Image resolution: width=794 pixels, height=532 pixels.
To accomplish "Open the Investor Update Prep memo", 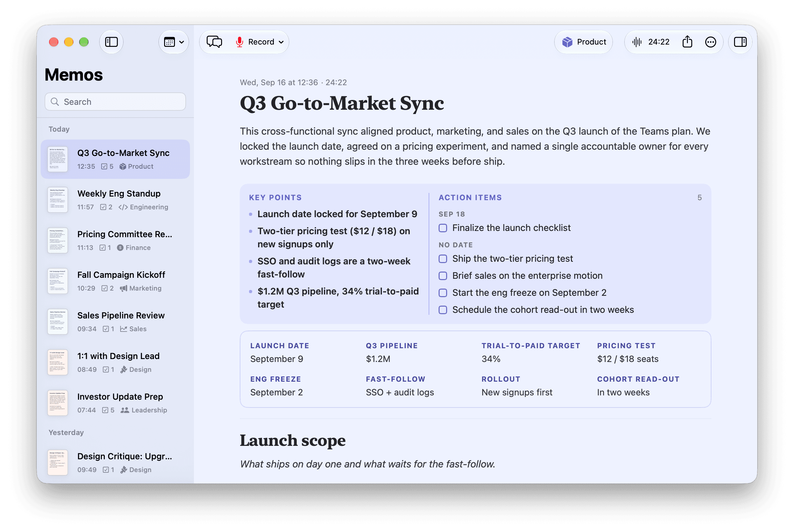I will (x=115, y=403).
